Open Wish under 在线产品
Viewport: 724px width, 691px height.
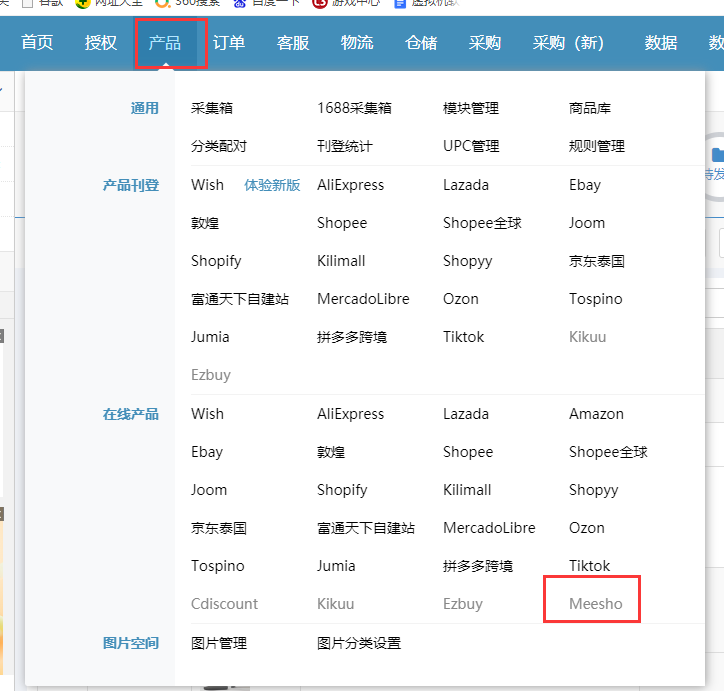(x=207, y=414)
